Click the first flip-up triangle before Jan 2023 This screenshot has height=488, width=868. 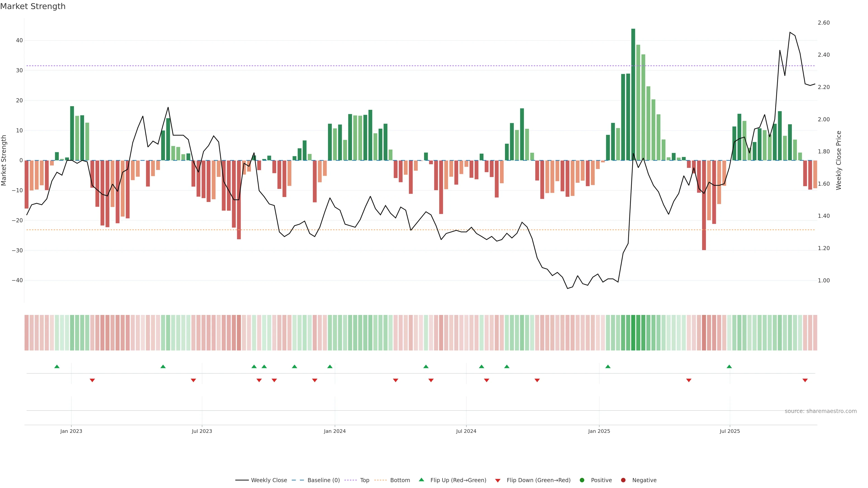[x=57, y=366]
